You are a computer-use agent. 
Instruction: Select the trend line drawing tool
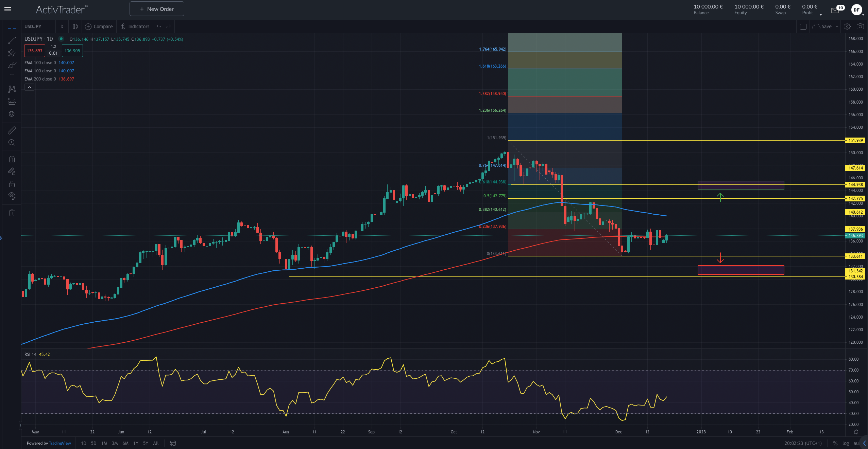(11, 40)
